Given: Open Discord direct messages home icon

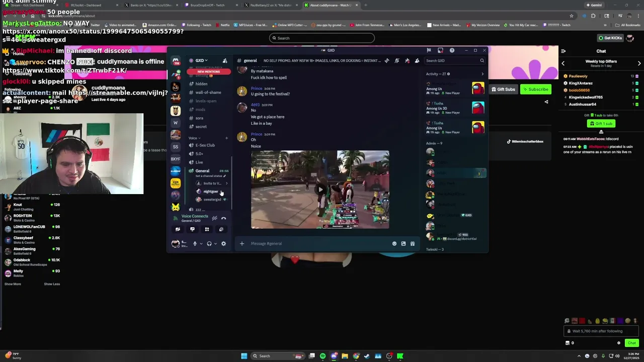Looking at the screenshot, I should tap(176, 61).
